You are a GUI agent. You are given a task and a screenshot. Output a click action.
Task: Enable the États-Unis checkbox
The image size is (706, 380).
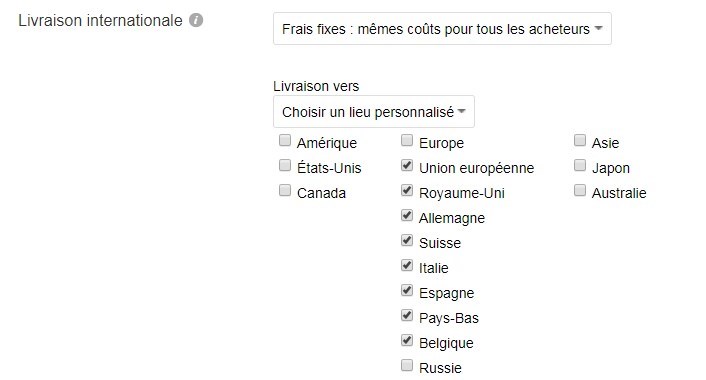point(285,165)
